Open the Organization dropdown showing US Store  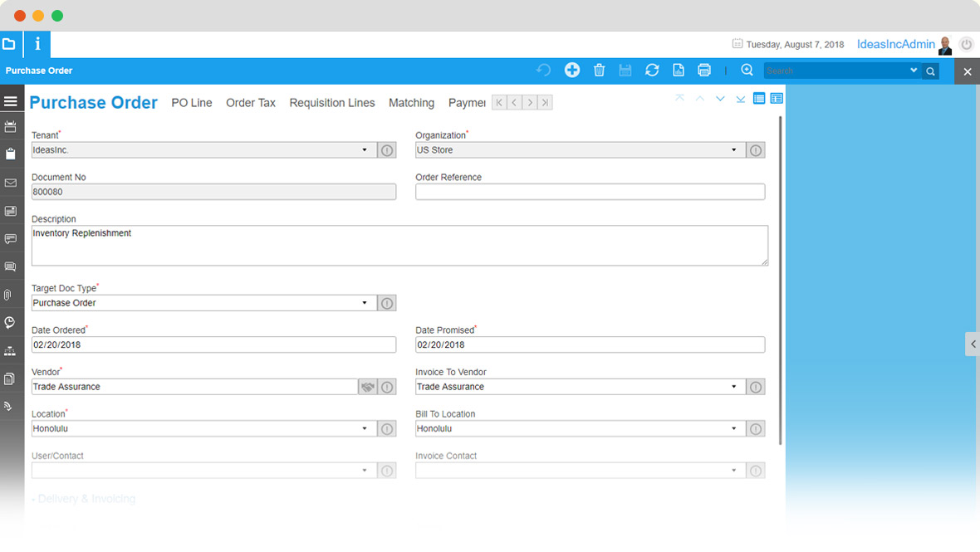580,150
